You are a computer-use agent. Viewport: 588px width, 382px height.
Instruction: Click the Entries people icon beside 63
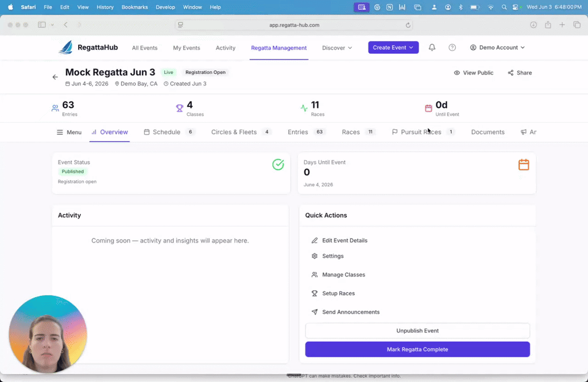[55, 108]
